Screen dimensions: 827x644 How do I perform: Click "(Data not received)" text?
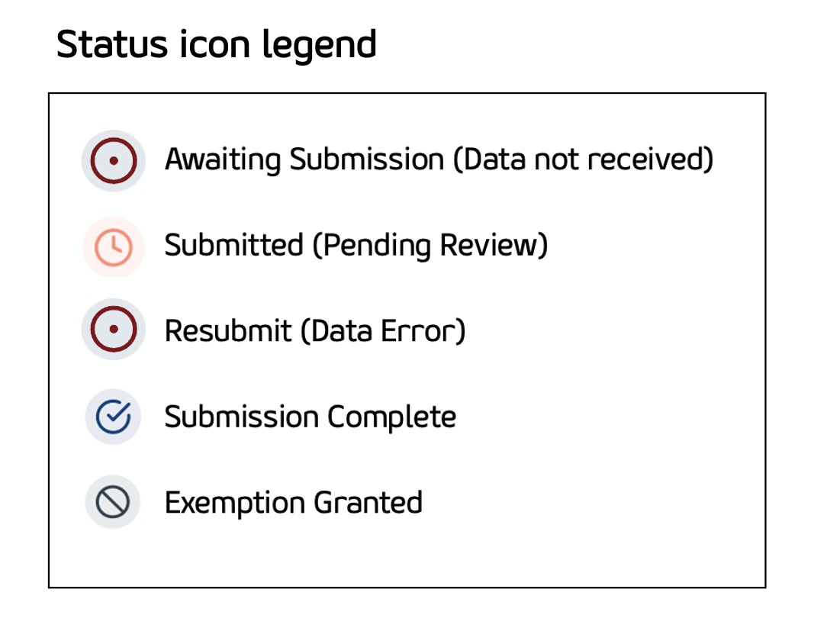pos(583,160)
